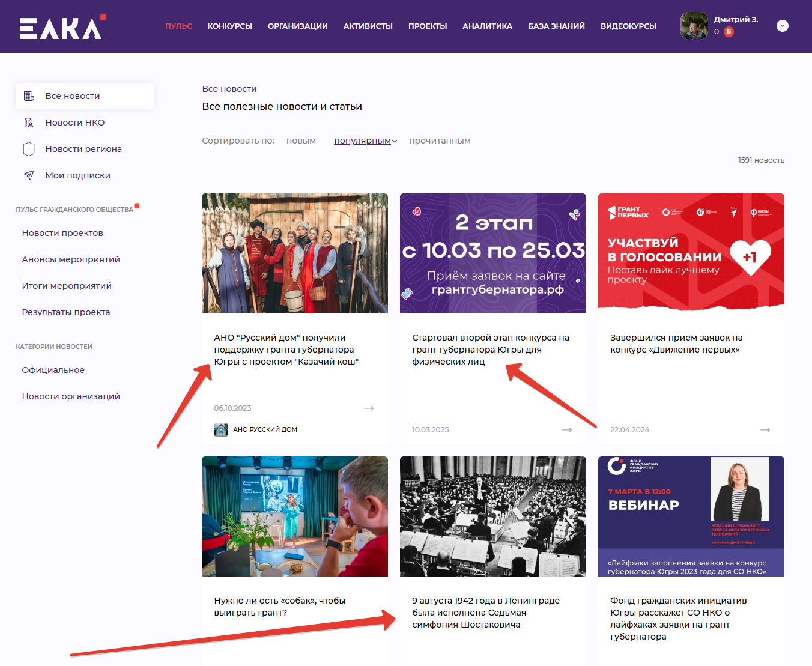Screen dimensions: 812x666
Task: Click the 'Новости НКО' building icon
Action: coord(29,123)
